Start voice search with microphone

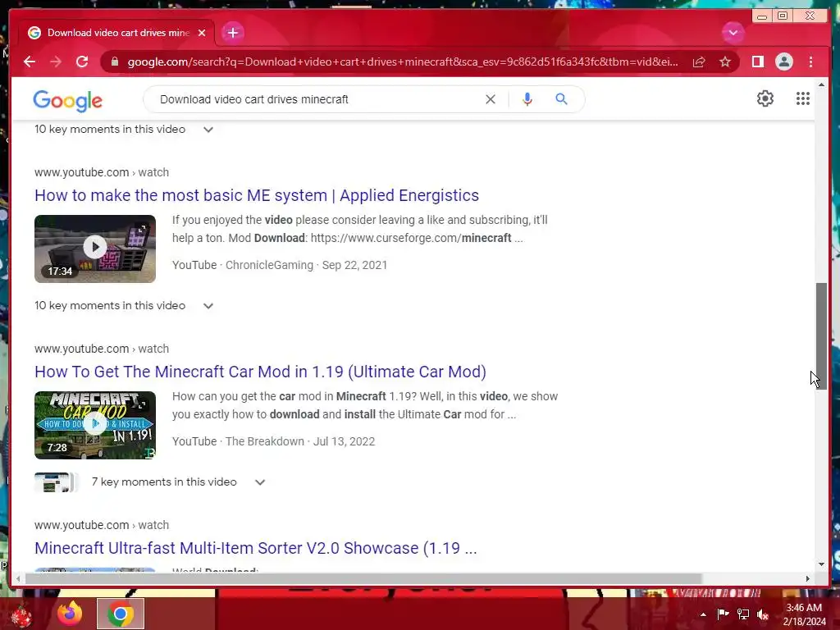pyautogui.click(x=527, y=99)
